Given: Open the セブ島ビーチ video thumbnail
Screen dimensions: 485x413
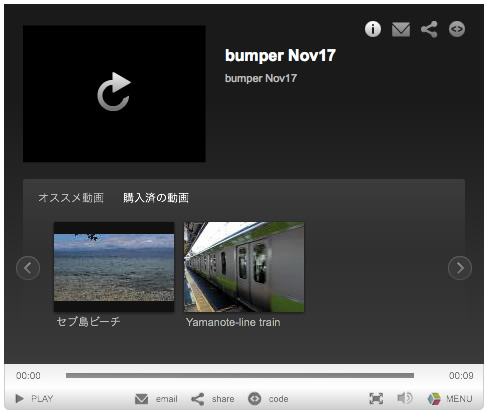Looking at the screenshot, I should [114, 267].
